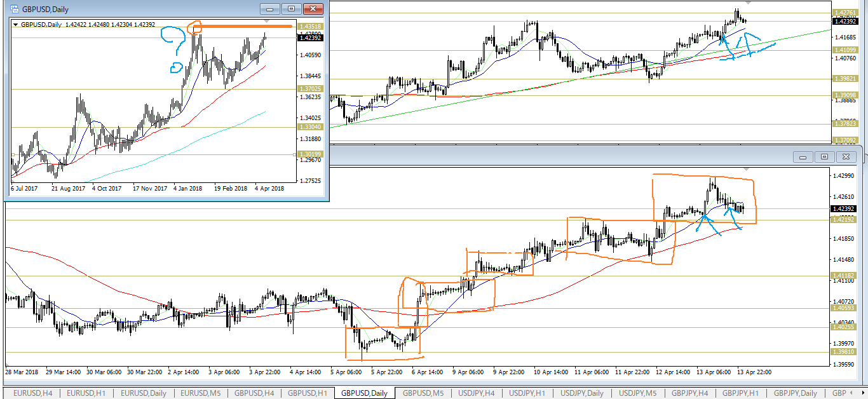Click the 1.37823 level label on top-right chart
This screenshot has height=399, width=868.
(845, 125)
